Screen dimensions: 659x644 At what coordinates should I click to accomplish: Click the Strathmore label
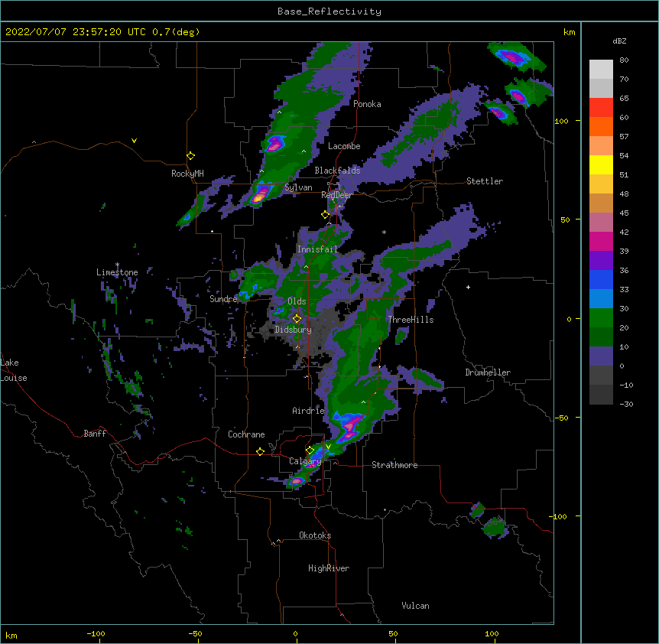394,465
